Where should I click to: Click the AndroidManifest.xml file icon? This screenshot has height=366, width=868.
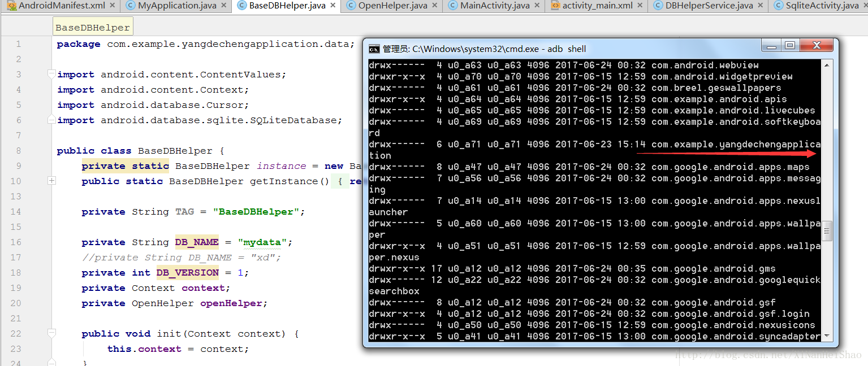11,6
